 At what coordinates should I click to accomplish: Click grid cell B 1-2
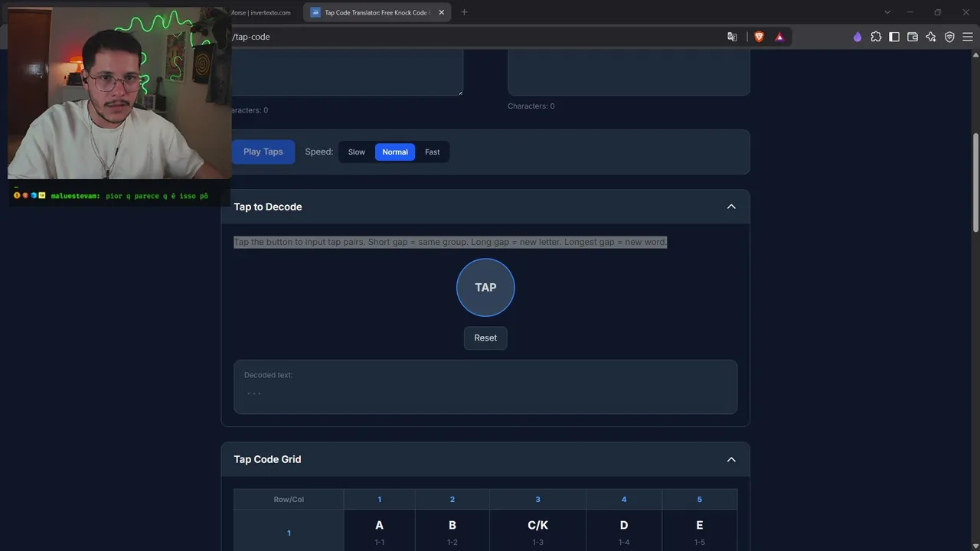pos(452,533)
